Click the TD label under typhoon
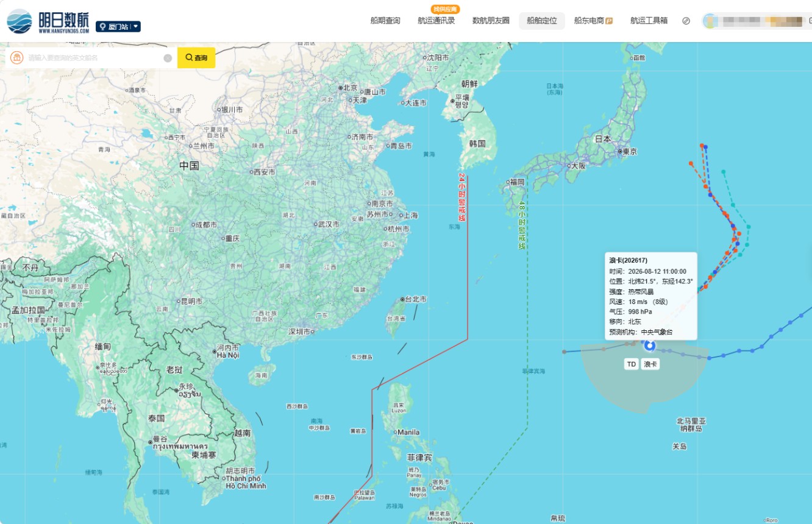This screenshot has height=524, width=812. (x=632, y=364)
